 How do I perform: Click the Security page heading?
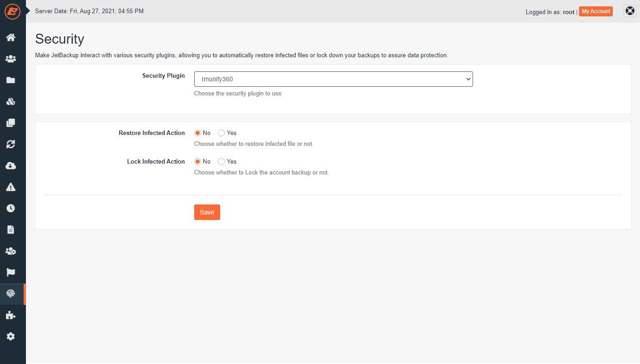coord(60,39)
